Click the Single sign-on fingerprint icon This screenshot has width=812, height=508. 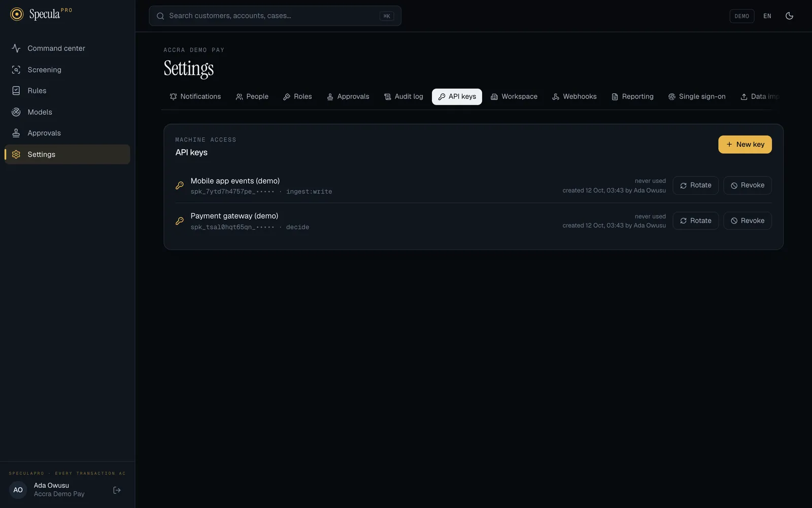(x=672, y=97)
